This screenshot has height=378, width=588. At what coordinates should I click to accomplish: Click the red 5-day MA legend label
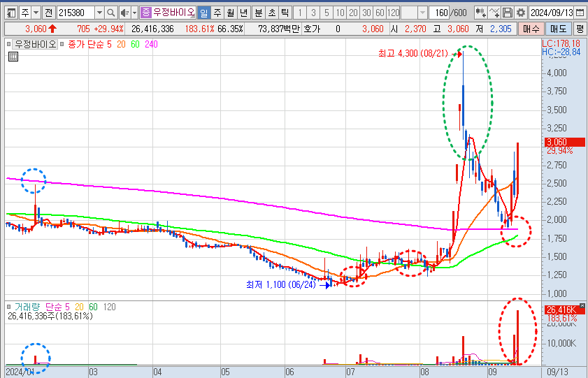[x=109, y=44]
